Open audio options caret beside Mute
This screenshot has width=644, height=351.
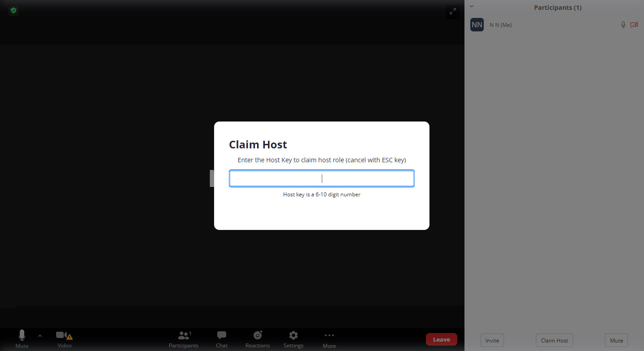coord(40,335)
